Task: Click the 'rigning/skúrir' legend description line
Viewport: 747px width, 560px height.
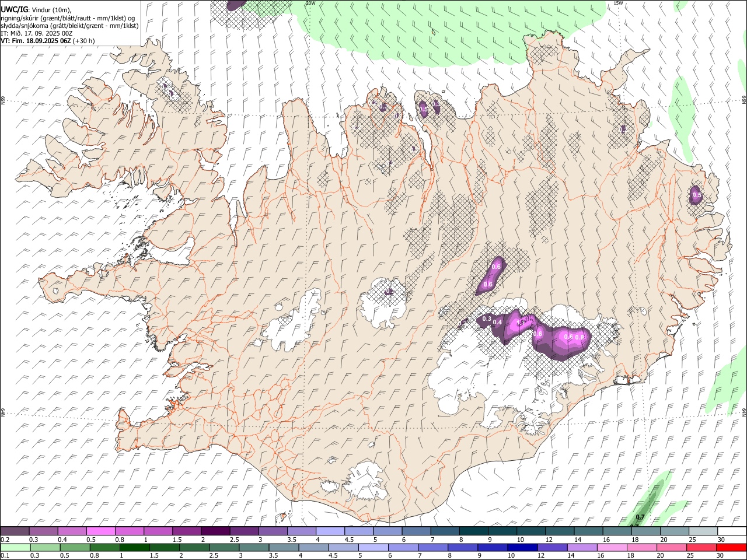Action: coord(68,17)
